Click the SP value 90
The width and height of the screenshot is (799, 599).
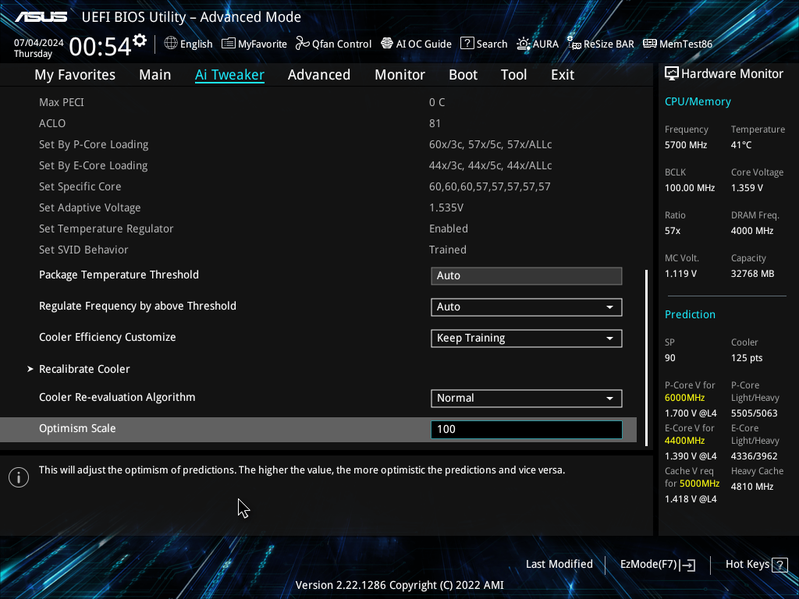click(x=670, y=358)
